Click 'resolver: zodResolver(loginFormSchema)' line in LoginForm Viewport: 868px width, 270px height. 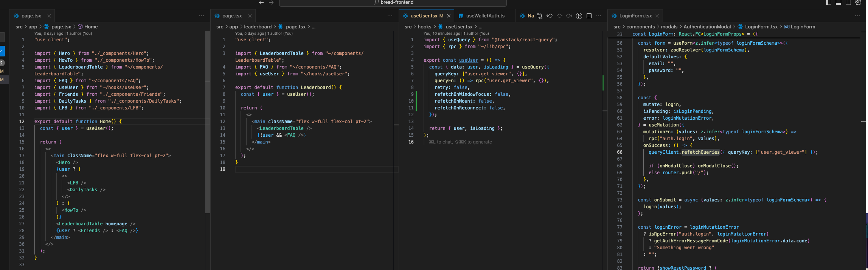696,50
